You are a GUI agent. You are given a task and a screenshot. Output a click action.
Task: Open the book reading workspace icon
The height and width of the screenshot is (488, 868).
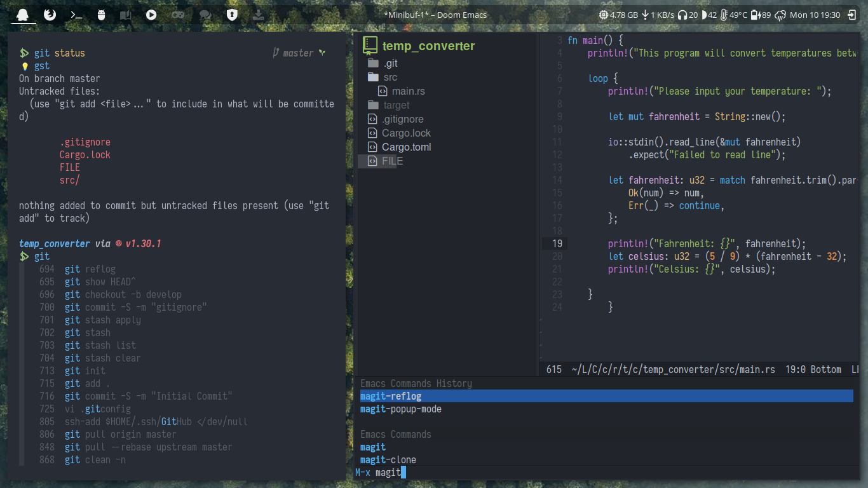coord(126,15)
